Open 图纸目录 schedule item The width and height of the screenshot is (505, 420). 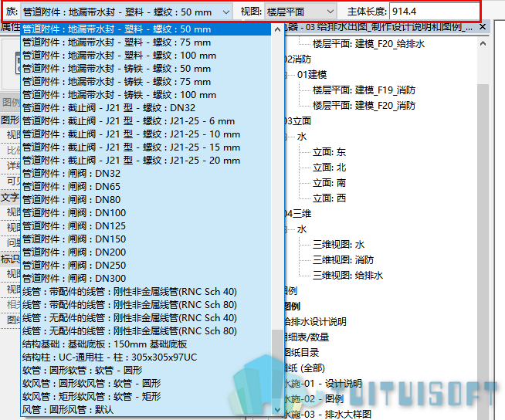pos(302,352)
